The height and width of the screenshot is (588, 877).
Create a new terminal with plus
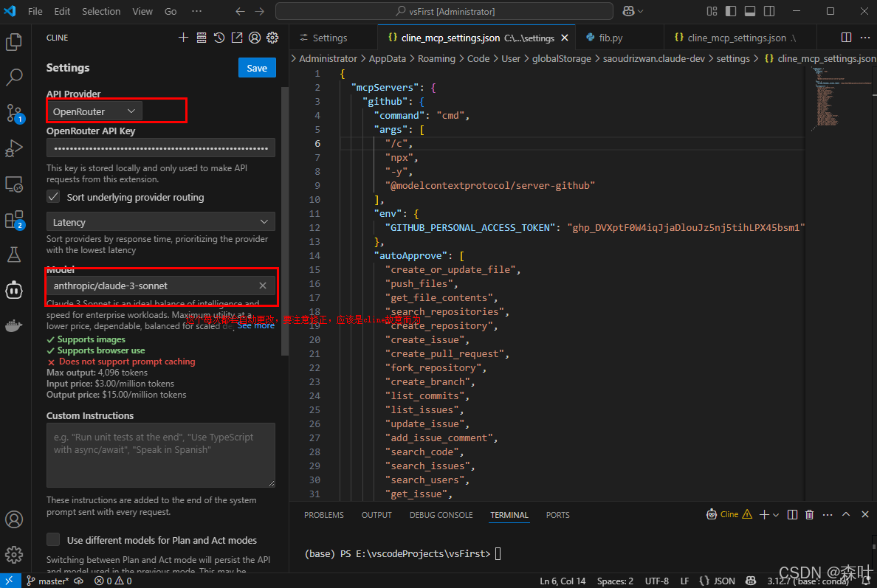(764, 515)
